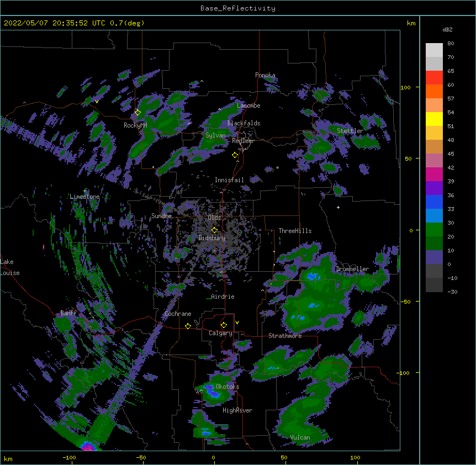Screen dimensions: 476x465
Task: Click the Ponoka city label
Action: click(265, 75)
